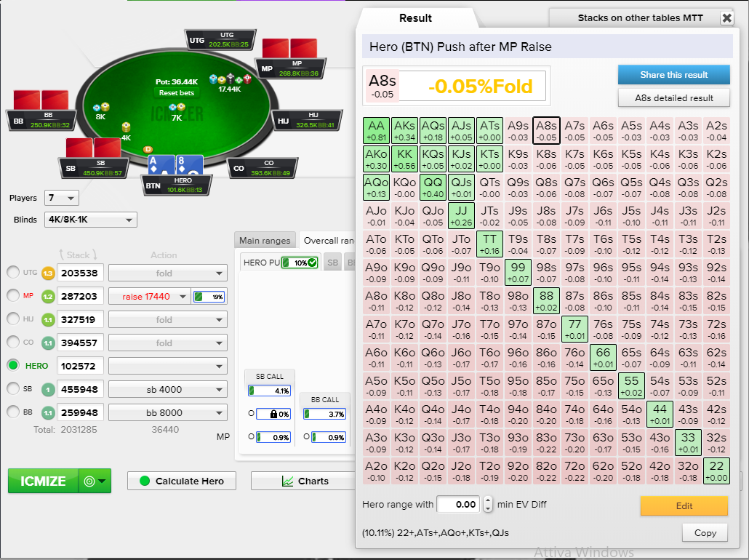The image size is (749, 560).
Task: Click MP stack field 287203
Action: click(80, 297)
